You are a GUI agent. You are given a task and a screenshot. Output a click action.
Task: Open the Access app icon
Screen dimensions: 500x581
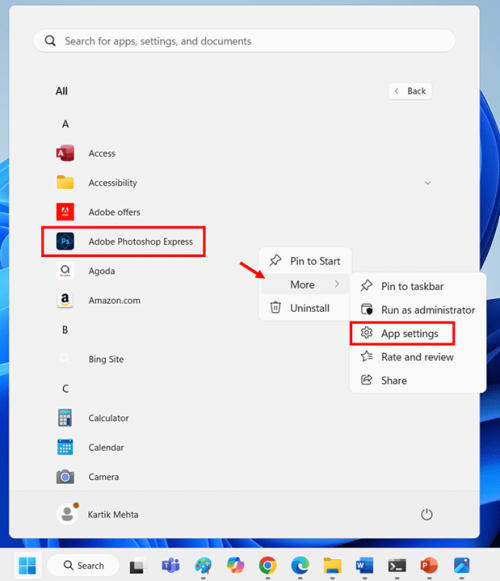[65, 153]
